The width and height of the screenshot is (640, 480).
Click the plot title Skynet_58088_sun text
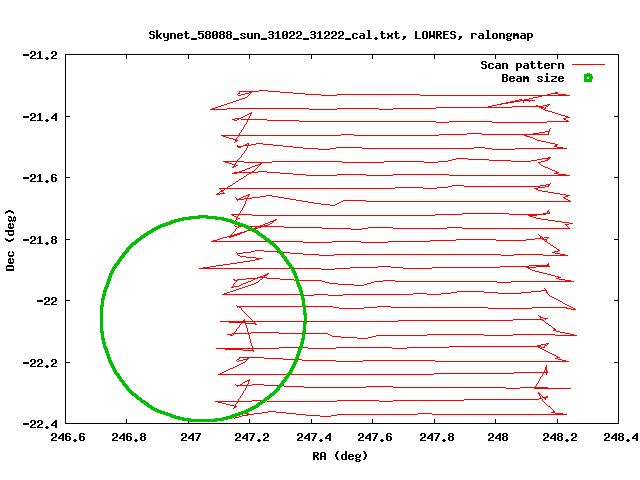[x=319, y=35]
